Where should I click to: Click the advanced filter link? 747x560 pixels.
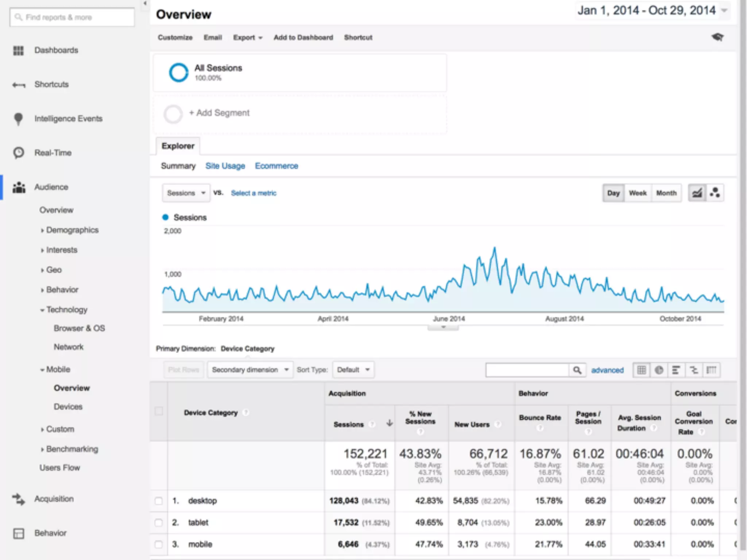[x=607, y=370]
